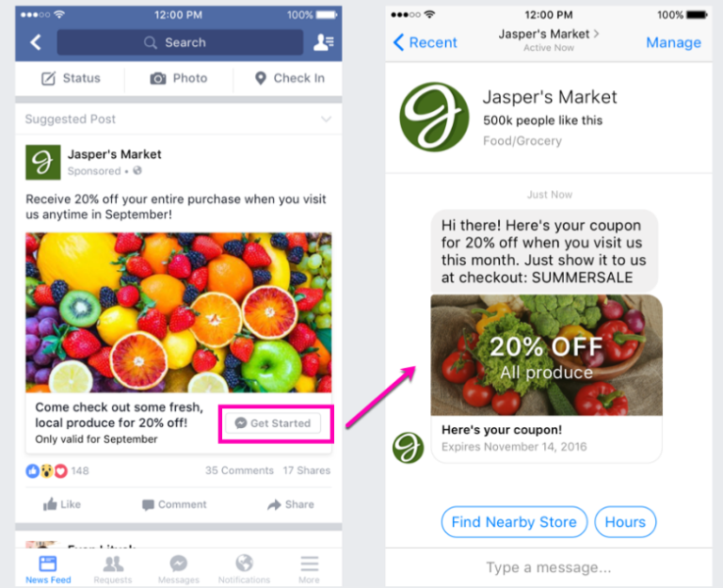Tap the back arrow in Facebook header

click(36, 42)
